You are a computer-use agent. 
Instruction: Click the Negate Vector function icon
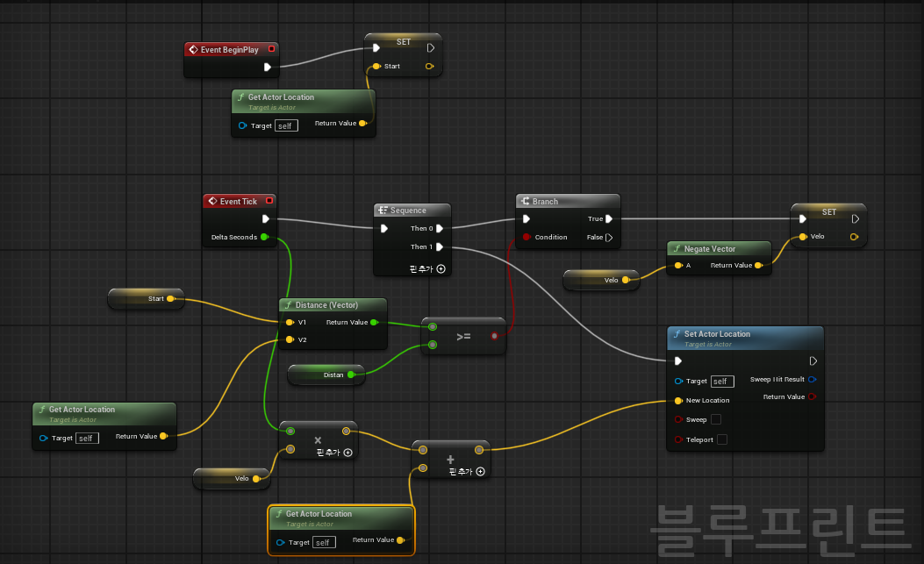[677, 249]
